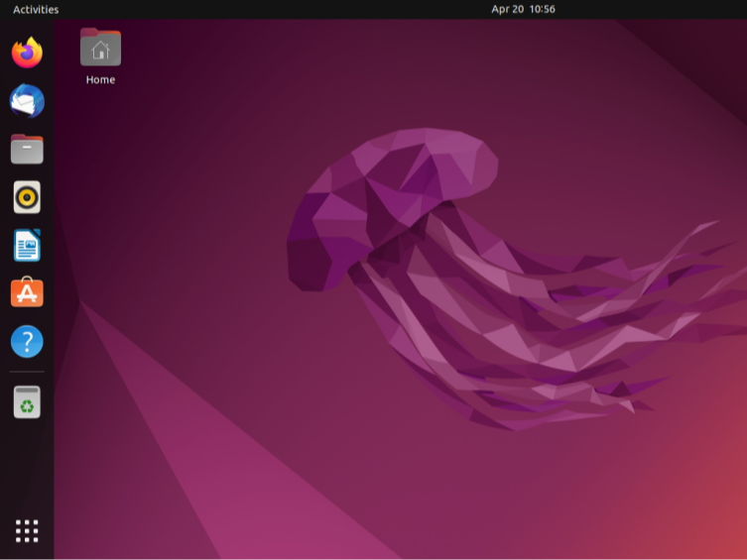Click the Home label under desktop folder
747x560 pixels.
click(100, 80)
